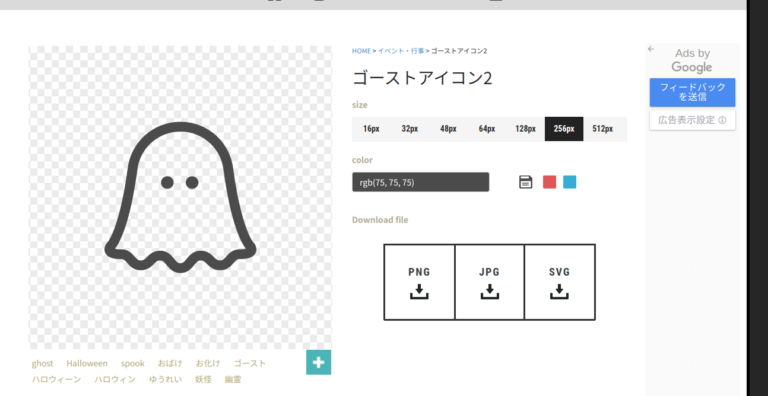Open the おばけ tag

coord(170,363)
